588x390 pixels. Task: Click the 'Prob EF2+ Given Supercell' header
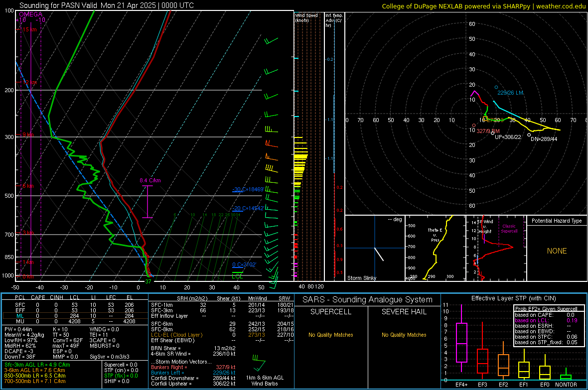coord(546,309)
